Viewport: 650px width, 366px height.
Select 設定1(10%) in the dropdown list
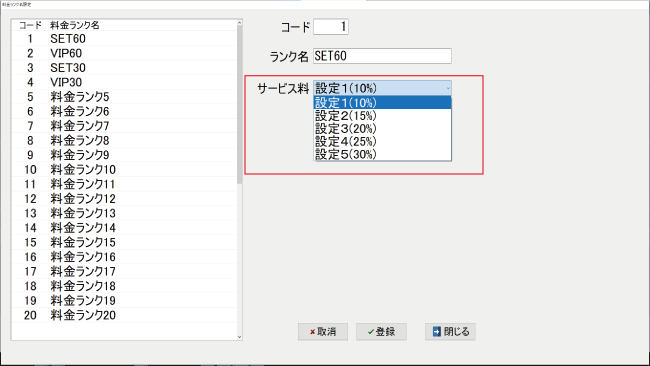pyautogui.click(x=382, y=102)
